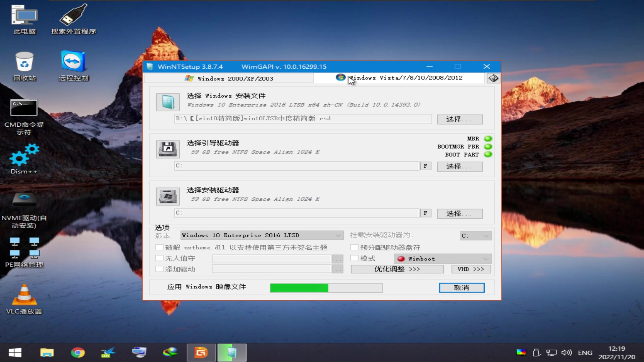The image size is (644, 362).
Task: Switch to Windows 2000/XP/2003 tab
Action: 229,78
